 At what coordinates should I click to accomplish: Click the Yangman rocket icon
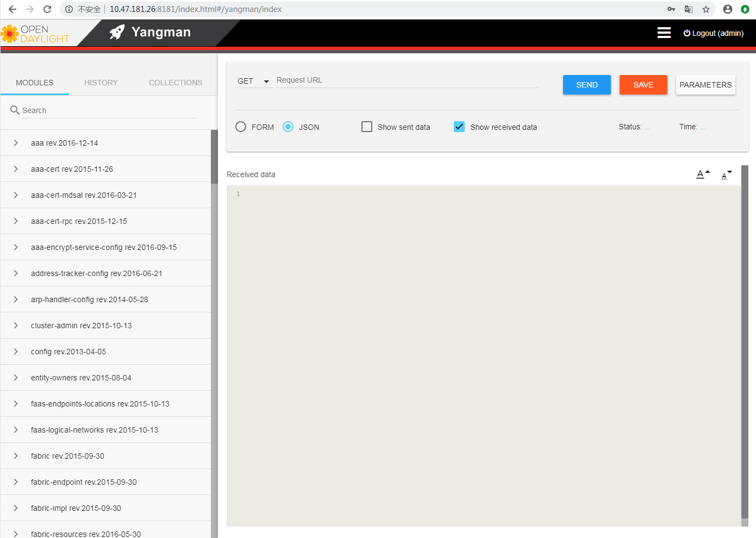117,33
